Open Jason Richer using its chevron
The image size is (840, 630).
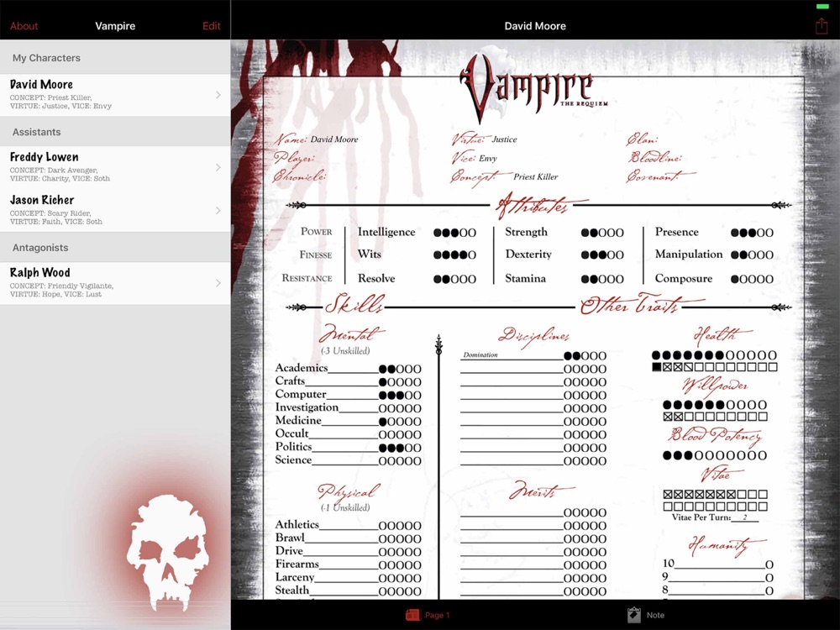pyautogui.click(x=218, y=211)
